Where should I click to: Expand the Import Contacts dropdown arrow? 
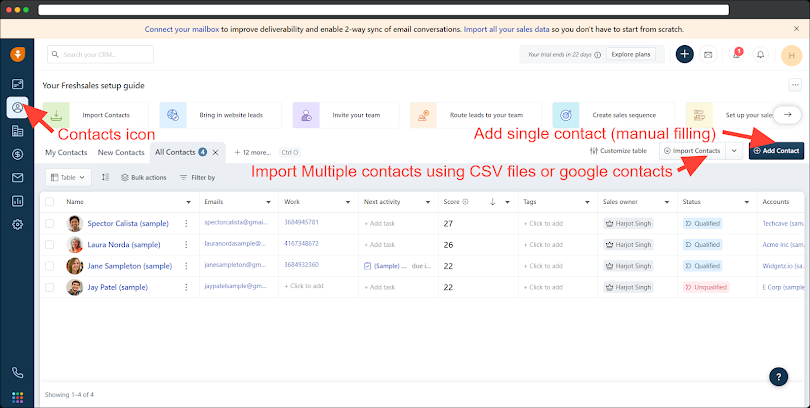click(734, 151)
